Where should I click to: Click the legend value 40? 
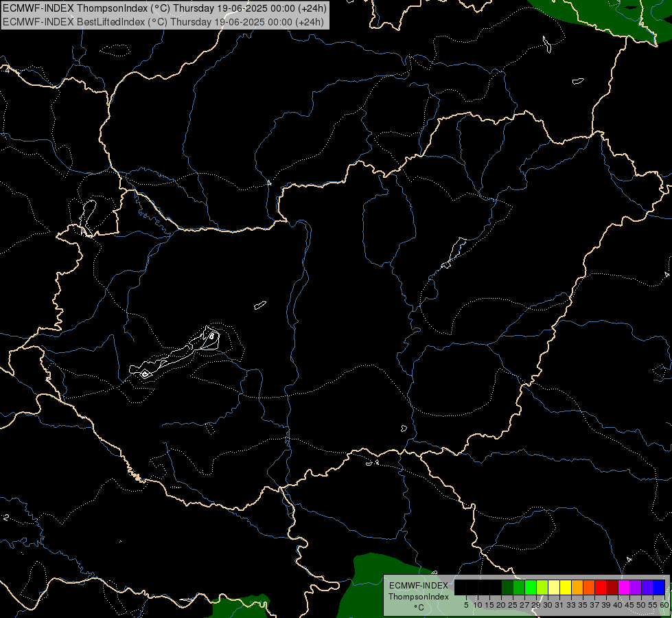618,605
